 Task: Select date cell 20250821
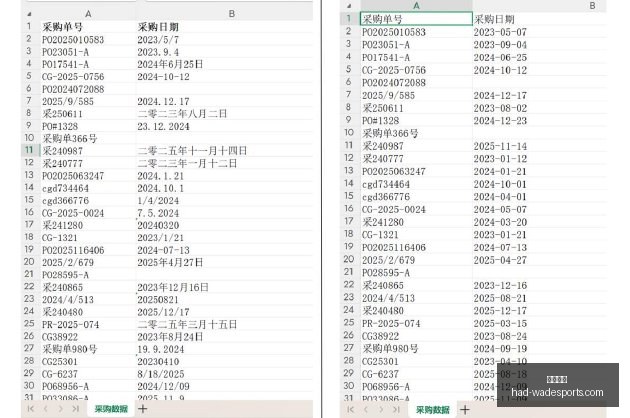(x=158, y=299)
